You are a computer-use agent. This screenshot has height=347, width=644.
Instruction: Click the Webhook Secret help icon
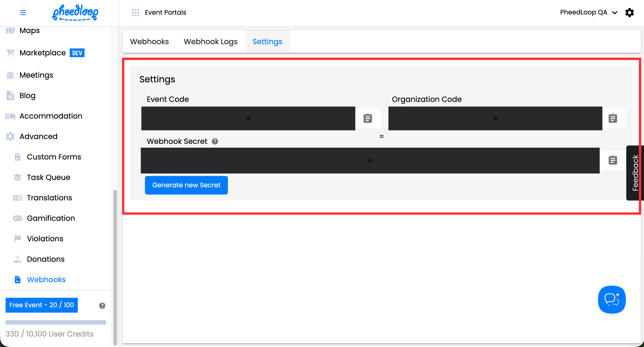point(215,141)
